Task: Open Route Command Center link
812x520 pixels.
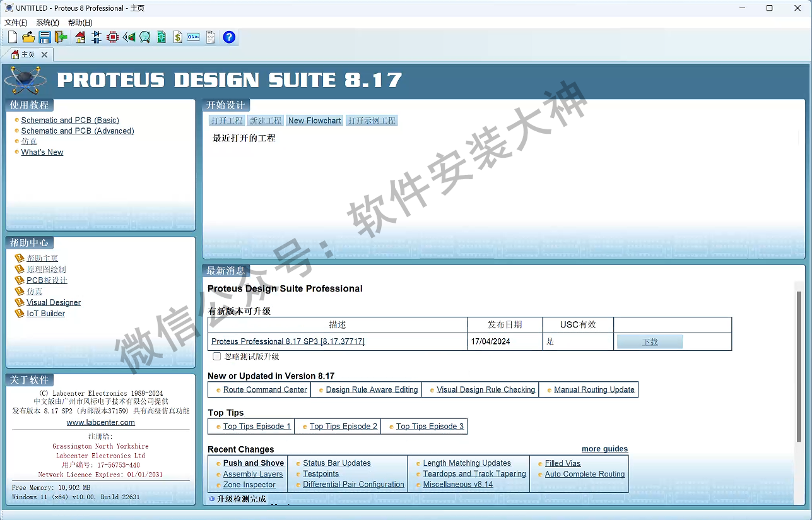Action: 265,389
